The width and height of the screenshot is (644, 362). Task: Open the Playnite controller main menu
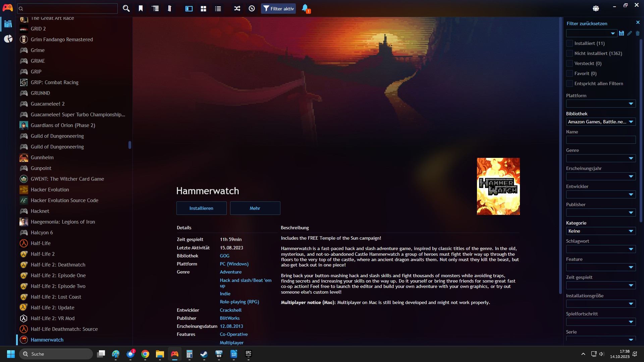[7, 8]
